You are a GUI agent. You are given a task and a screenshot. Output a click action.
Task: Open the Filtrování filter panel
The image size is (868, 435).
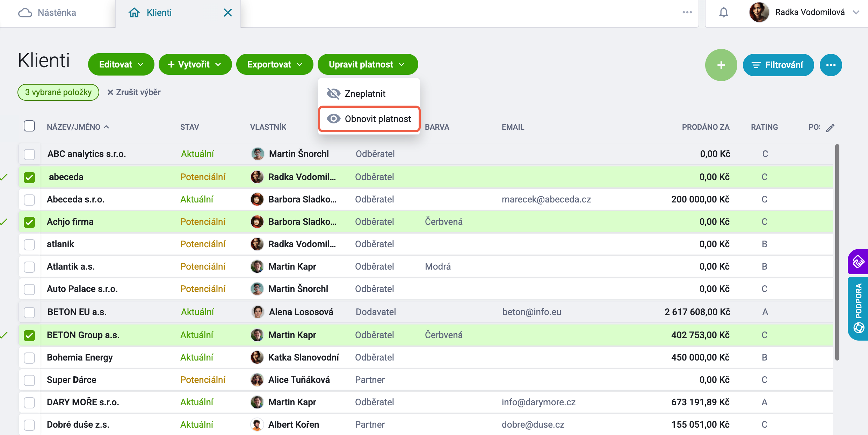(778, 65)
